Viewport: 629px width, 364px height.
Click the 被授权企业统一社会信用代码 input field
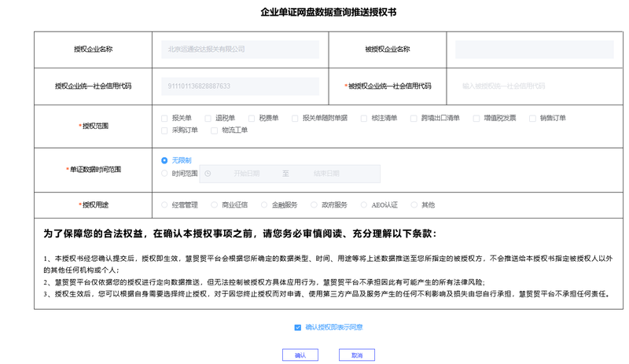[535, 86]
